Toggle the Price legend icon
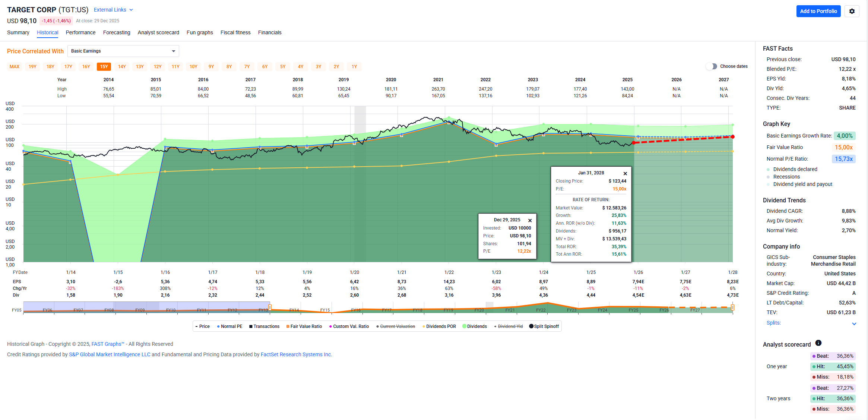The width and height of the screenshot is (868, 420). pyautogui.click(x=197, y=326)
